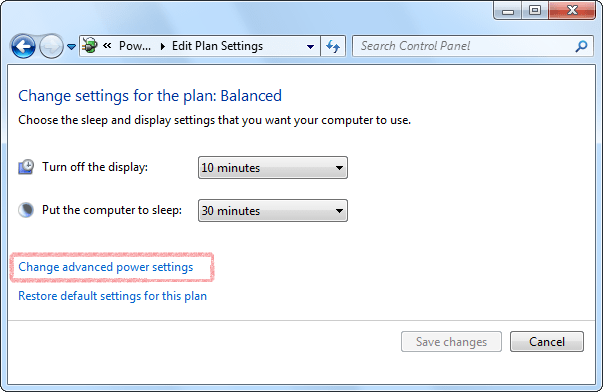Select the Edit Plan Settings breadcrumb
Image resolution: width=603 pixels, height=392 pixels.
(217, 46)
